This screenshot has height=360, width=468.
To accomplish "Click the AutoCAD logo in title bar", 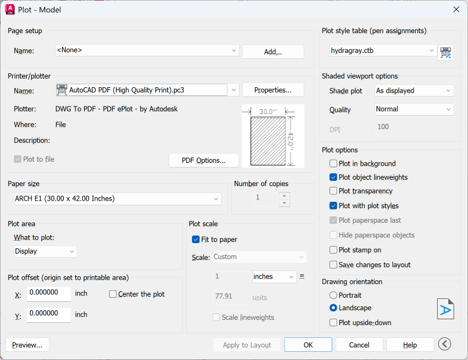I will pos(10,10).
